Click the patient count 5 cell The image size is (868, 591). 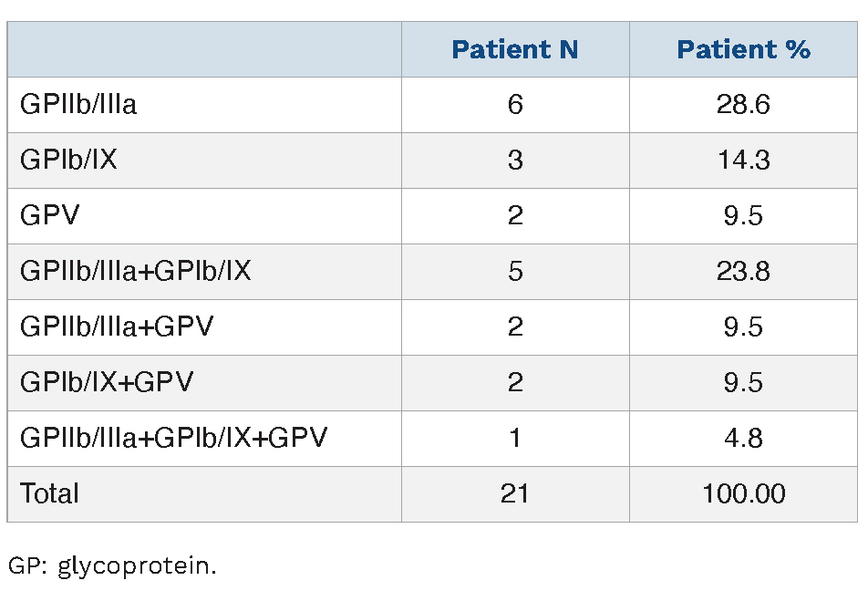click(515, 272)
